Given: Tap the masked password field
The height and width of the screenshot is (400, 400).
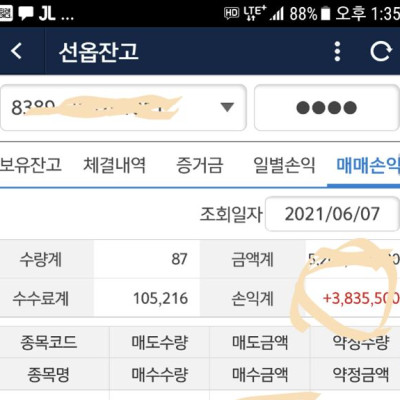Looking at the screenshot, I should coord(327,107).
